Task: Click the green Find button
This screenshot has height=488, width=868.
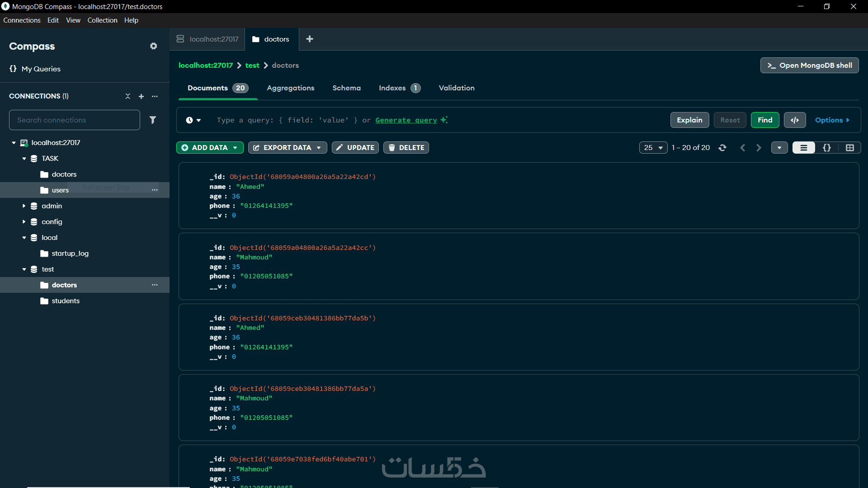Action: pyautogui.click(x=764, y=120)
